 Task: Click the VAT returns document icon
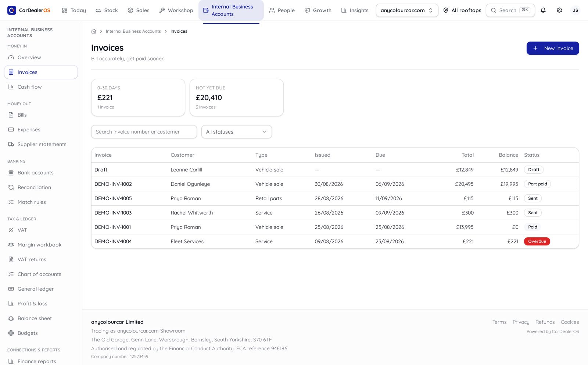[x=11, y=259]
